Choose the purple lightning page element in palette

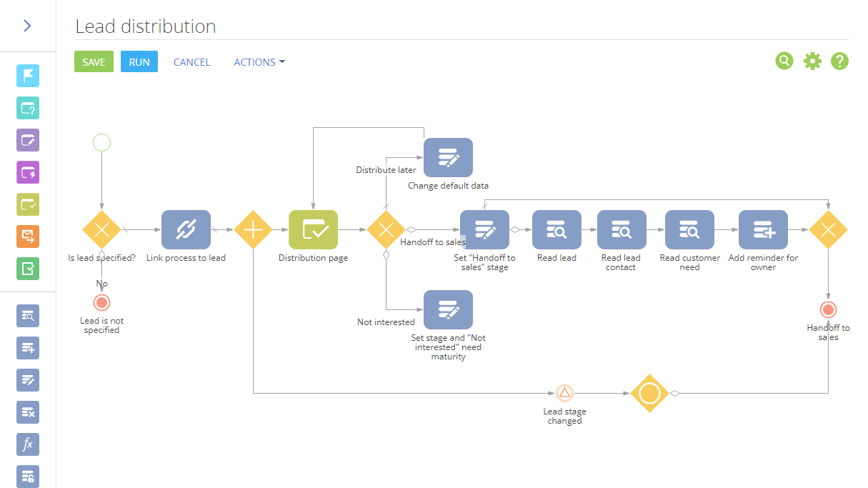[28, 172]
